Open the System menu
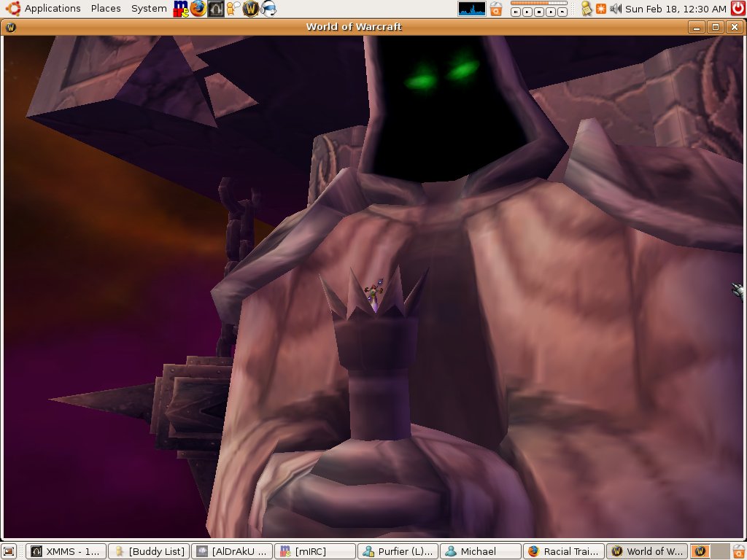Screen dimensions: 747x560 pos(149,8)
